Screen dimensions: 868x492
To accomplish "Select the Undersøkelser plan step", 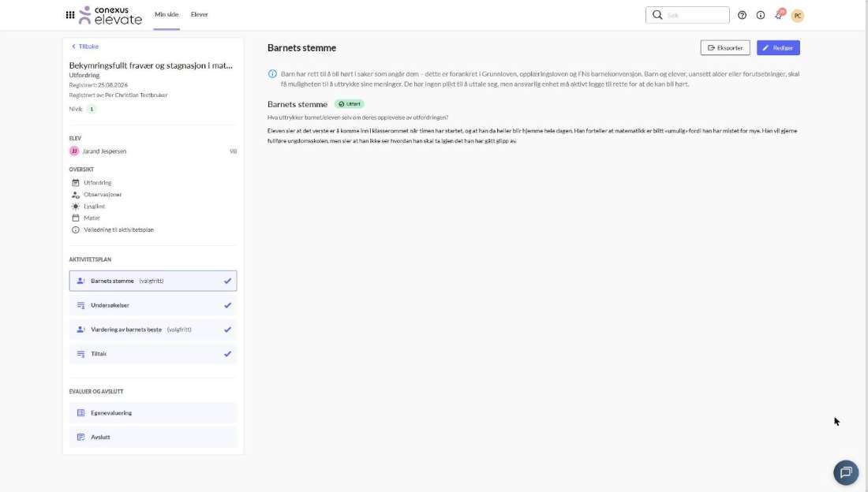I will pos(153,305).
